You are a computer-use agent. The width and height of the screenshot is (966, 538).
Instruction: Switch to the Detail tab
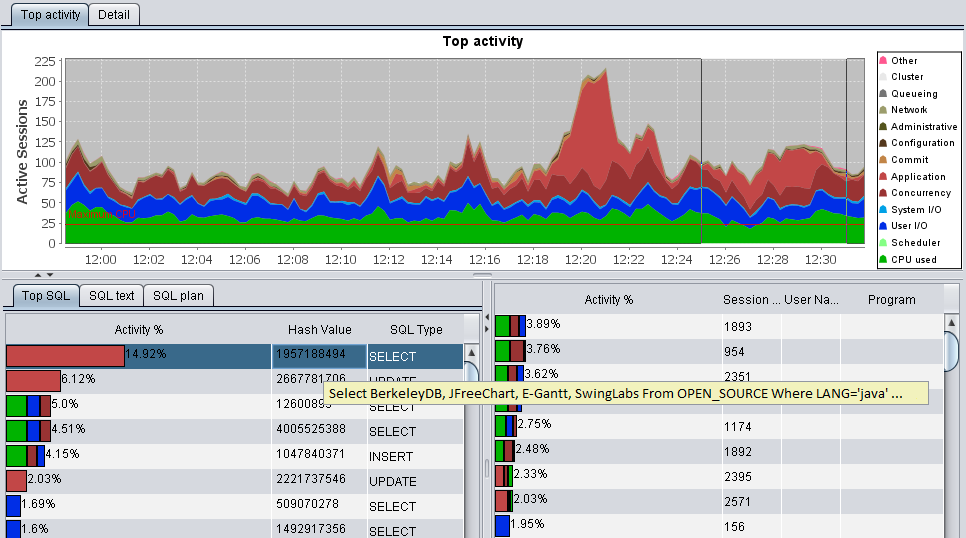coord(114,15)
